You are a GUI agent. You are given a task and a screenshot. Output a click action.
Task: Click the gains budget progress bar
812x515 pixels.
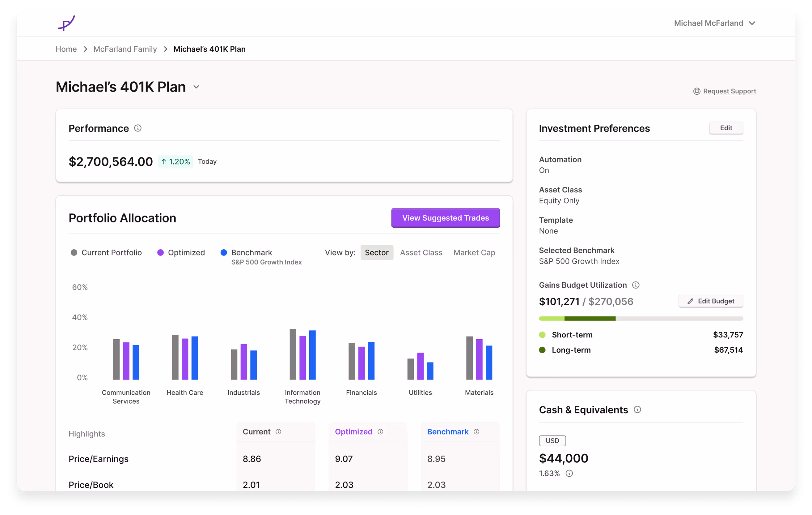click(641, 319)
